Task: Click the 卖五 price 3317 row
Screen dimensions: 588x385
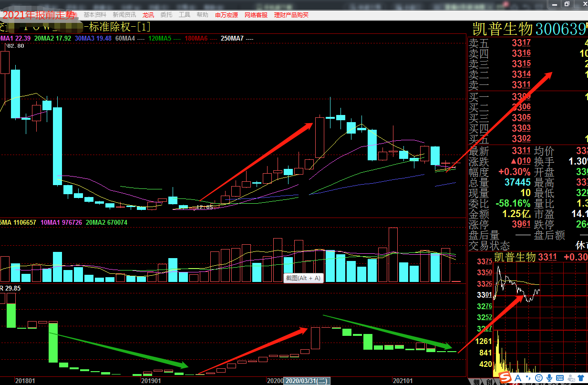Action: 527,43
